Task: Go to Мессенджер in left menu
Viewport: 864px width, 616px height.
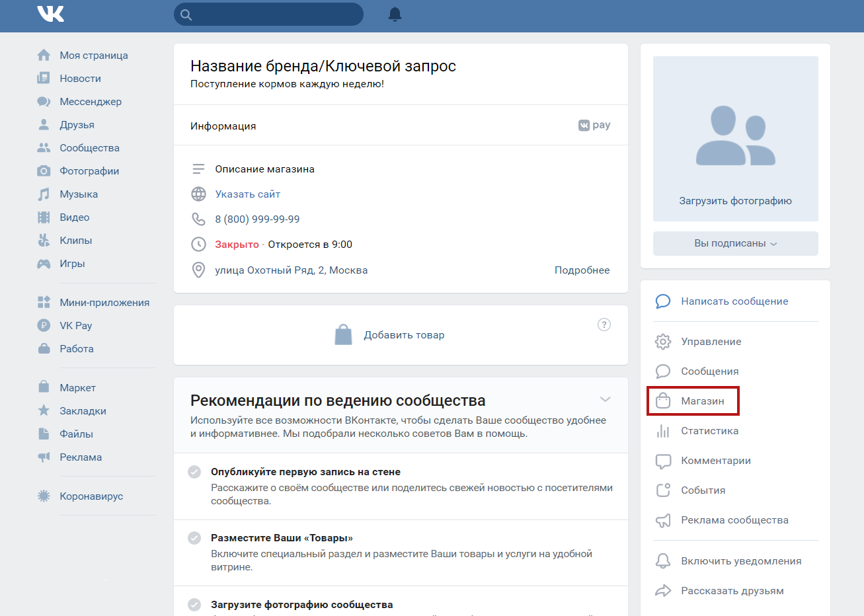Action: pyautogui.click(x=90, y=102)
